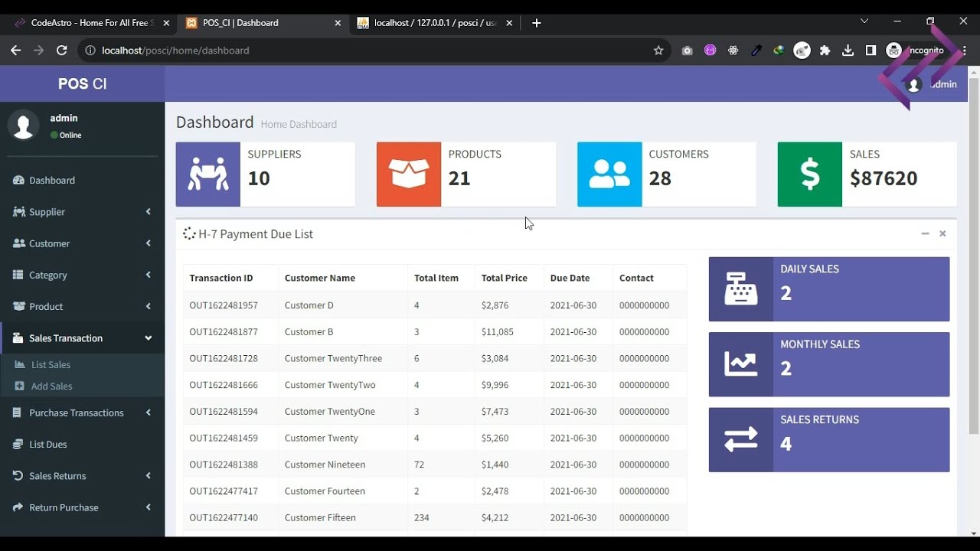The image size is (980, 551).
Task: Open a new browser tab
Action: pos(537,23)
